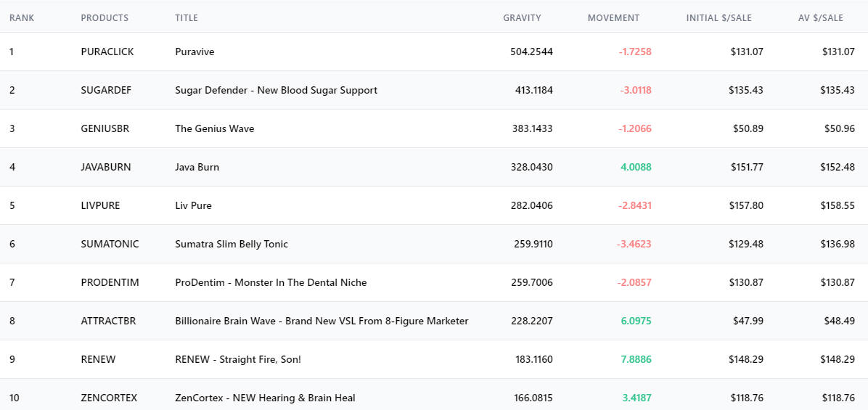Select average sale value $48.49
Image resolution: width=868 pixels, height=410 pixels.
(x=840, y=321)
